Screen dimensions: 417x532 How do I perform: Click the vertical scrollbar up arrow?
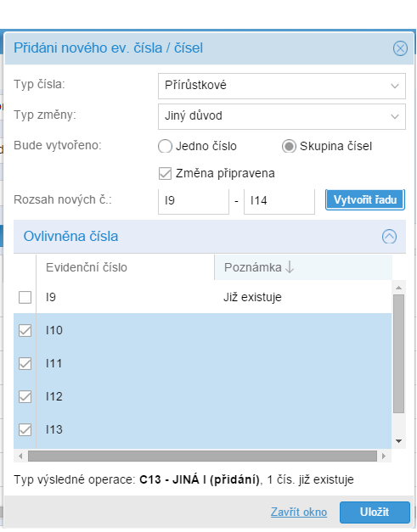[x=398, y=288]
